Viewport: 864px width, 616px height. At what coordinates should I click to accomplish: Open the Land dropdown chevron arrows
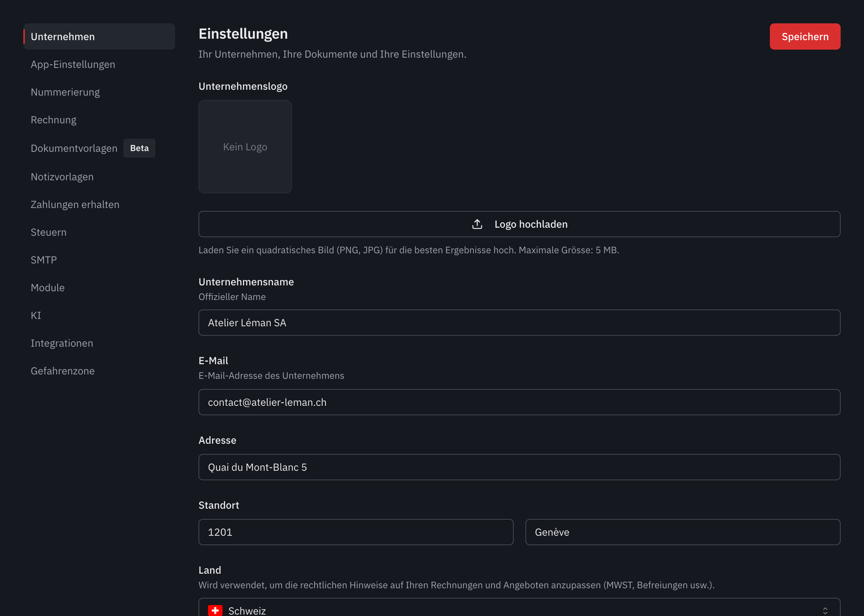pos(825,610)
